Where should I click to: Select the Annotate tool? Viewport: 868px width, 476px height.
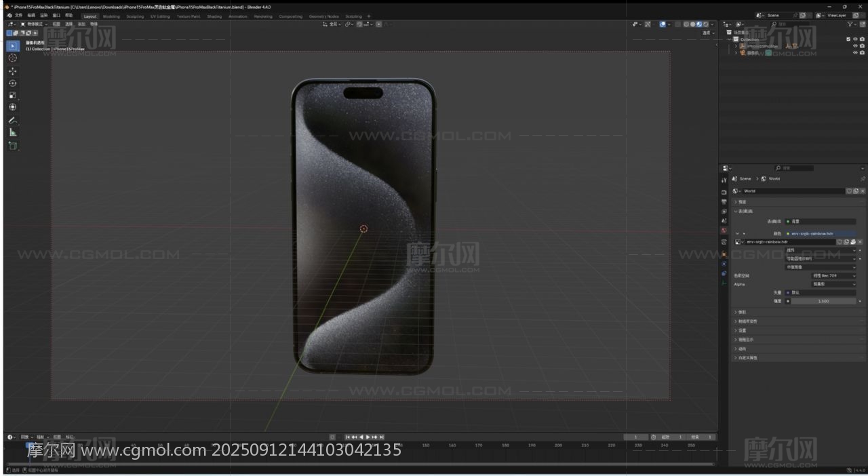(x=12, y=120)
